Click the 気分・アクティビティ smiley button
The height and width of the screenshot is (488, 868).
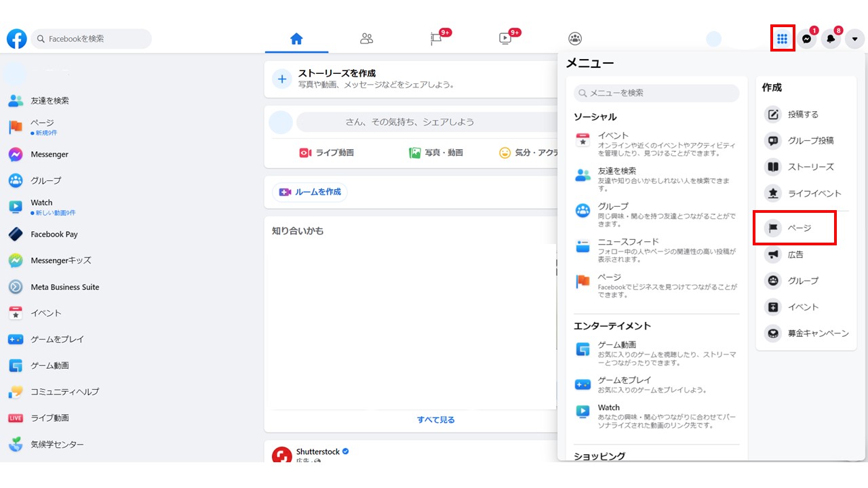coord(528,152)
